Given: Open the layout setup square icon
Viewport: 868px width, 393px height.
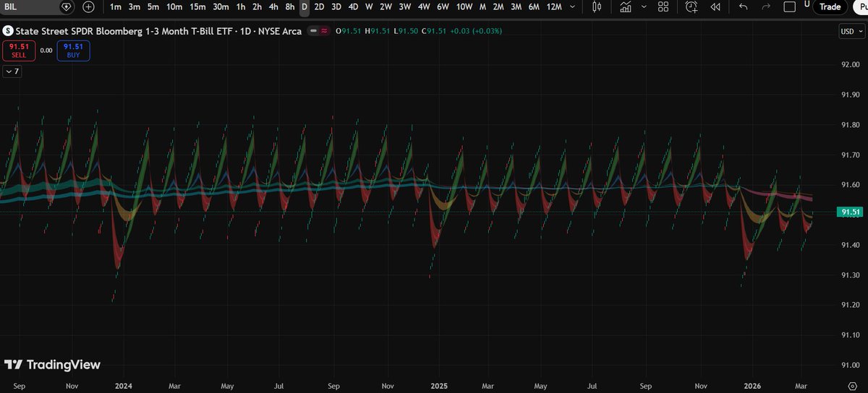Looking at the screenshot, I should 790,7.
